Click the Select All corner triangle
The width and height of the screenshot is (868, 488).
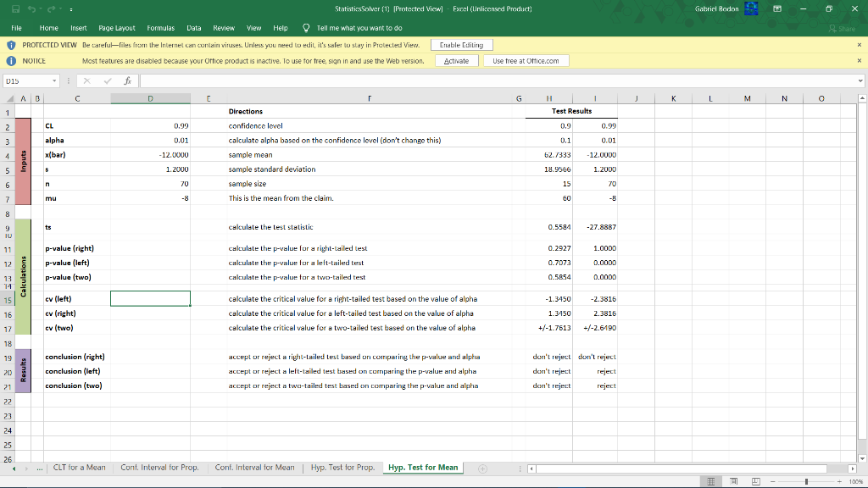(x=9, y=98)
